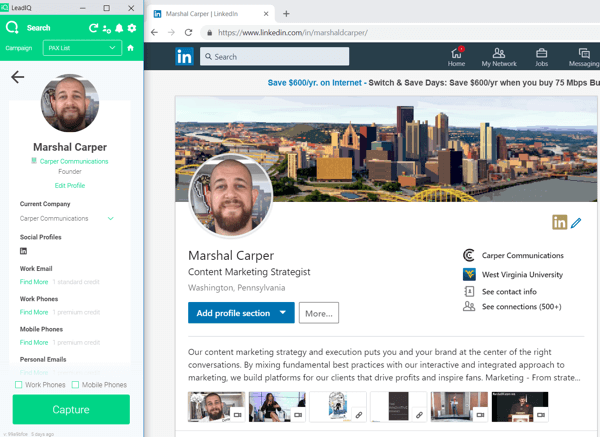
Task: Click the LeadIQ back arrow
Action: pyautogui.click(x=18, y=77)
